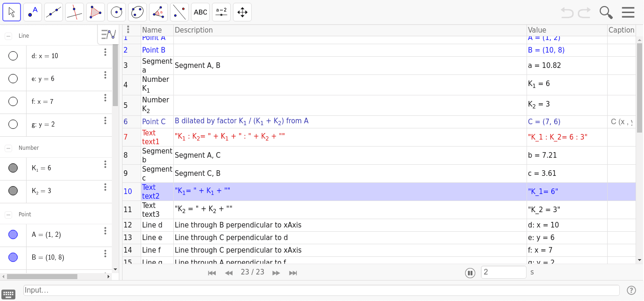Open more options for K₂ = 3
Viewport: 644px width, 301px height.
(x=105, y=187)
